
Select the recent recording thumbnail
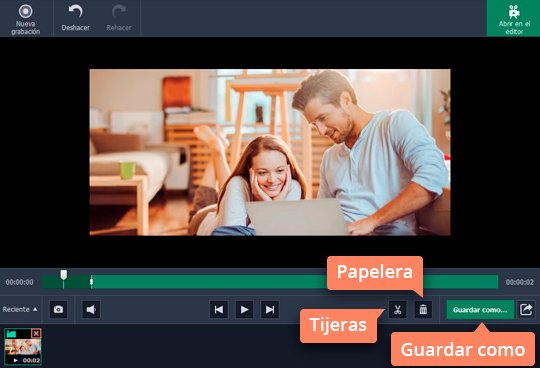[23, 347]
